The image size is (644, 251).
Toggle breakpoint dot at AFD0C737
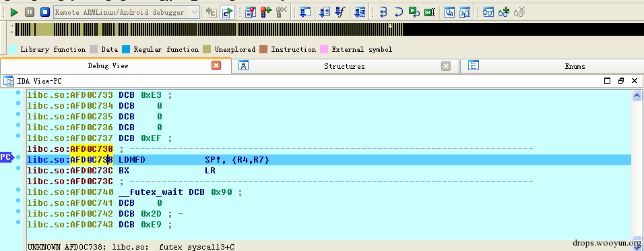(18, 136)
